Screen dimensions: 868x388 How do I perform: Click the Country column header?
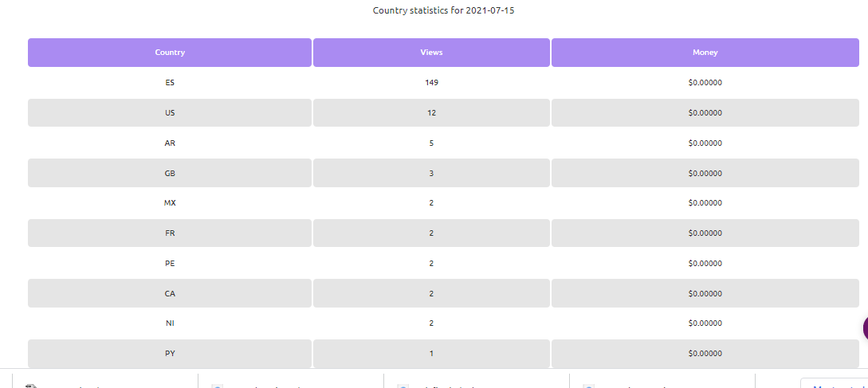(x=170, y=53)
